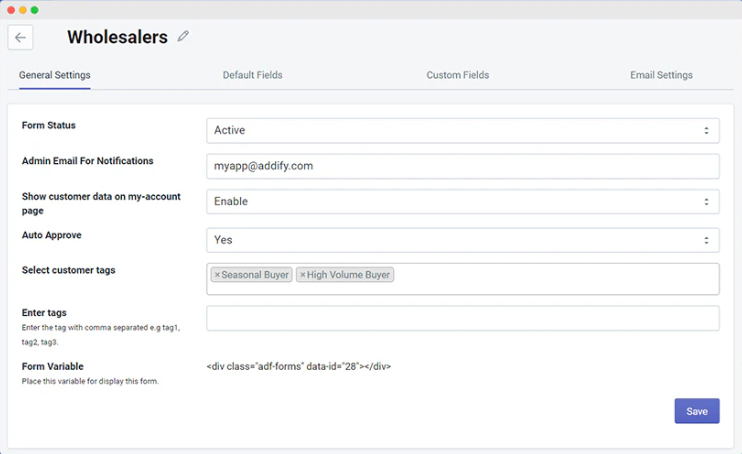
Task: Click the back arrow button
Action: point(20,37)
